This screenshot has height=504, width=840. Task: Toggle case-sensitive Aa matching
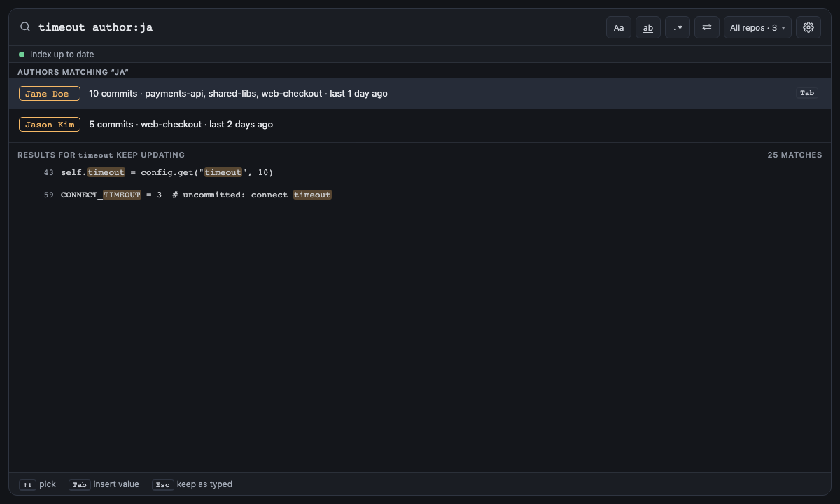tap(619, 27)
